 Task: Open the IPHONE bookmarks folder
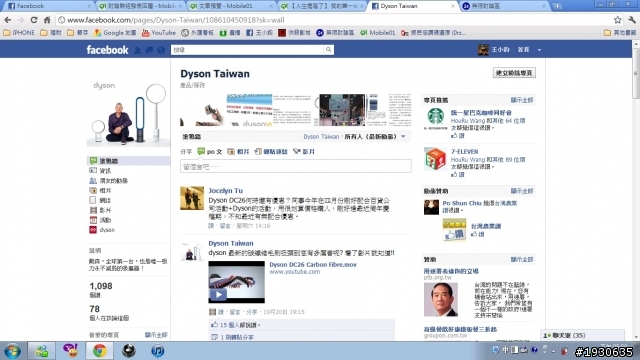pyautogui.click(x=19, y=33)
